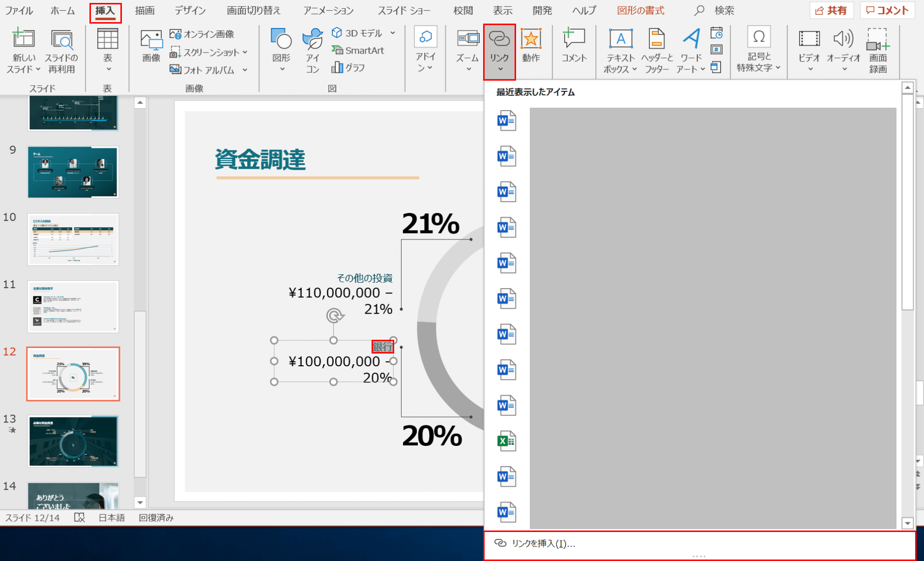Click the recent items list scroll down arrow
The height and width of the screenshot is (561, 924).
[x=908, y=523]
